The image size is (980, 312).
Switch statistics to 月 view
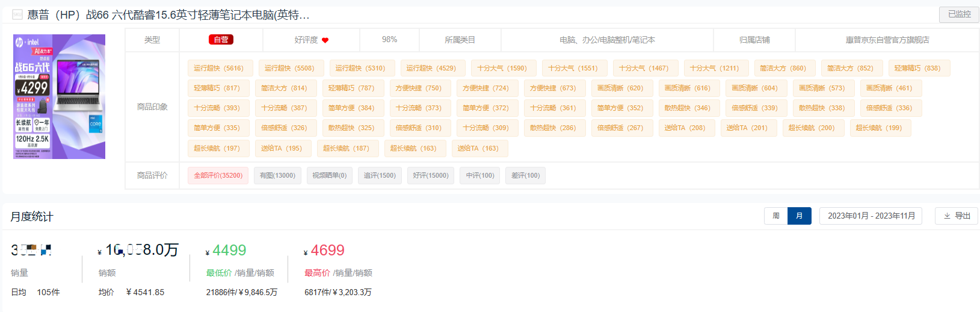[800, 216]
